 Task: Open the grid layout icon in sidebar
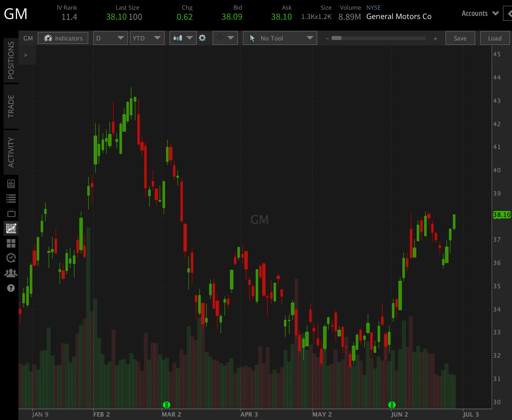click(x=11, y=243)
